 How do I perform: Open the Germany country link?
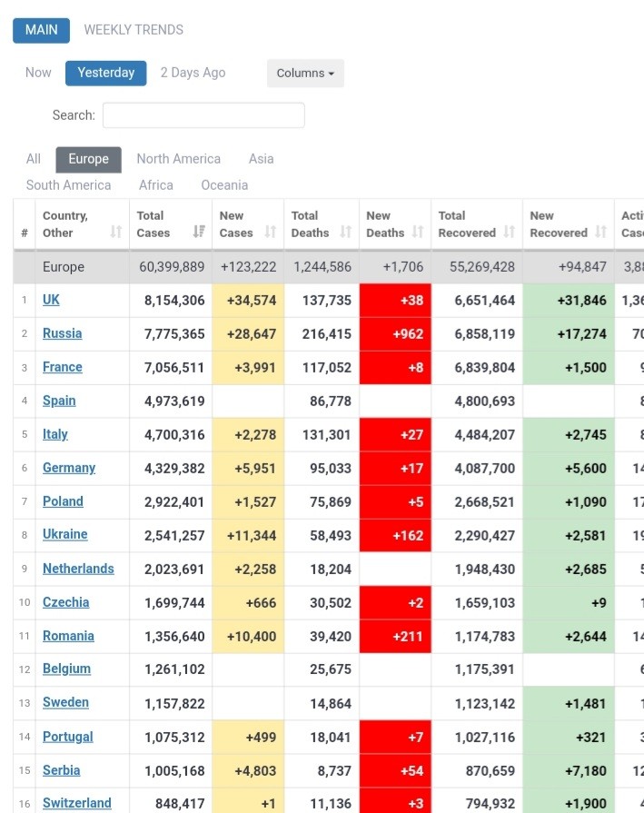pos(69,468)
